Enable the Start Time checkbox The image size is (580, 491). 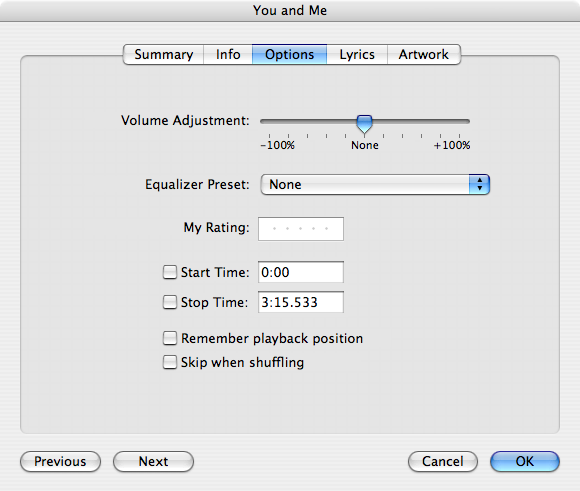click(x=170, y=272)
